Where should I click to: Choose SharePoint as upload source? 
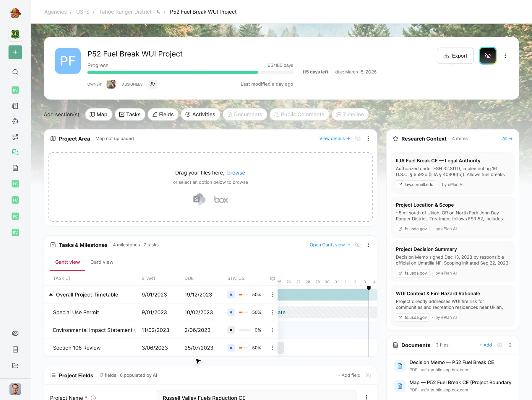(199, 200)
